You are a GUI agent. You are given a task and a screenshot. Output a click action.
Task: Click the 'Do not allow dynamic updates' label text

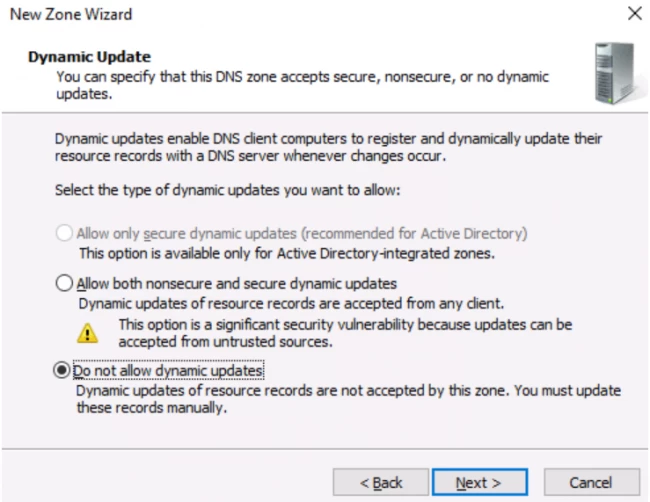click(x=168, y=371)
